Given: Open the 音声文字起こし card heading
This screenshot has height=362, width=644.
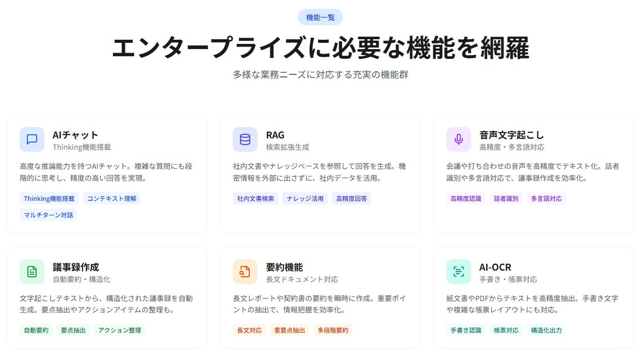Looking at the screenshot, I should (x=511, y=135).
